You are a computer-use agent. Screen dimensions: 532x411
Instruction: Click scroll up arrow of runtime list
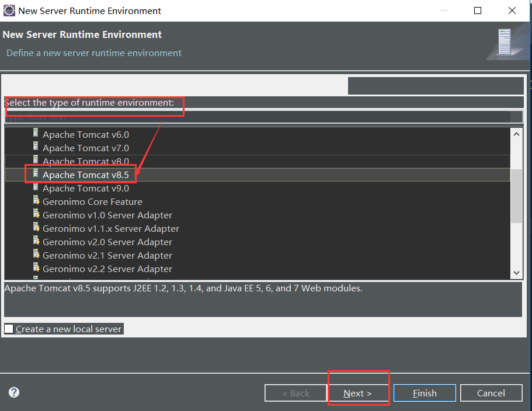pos(516,134)
